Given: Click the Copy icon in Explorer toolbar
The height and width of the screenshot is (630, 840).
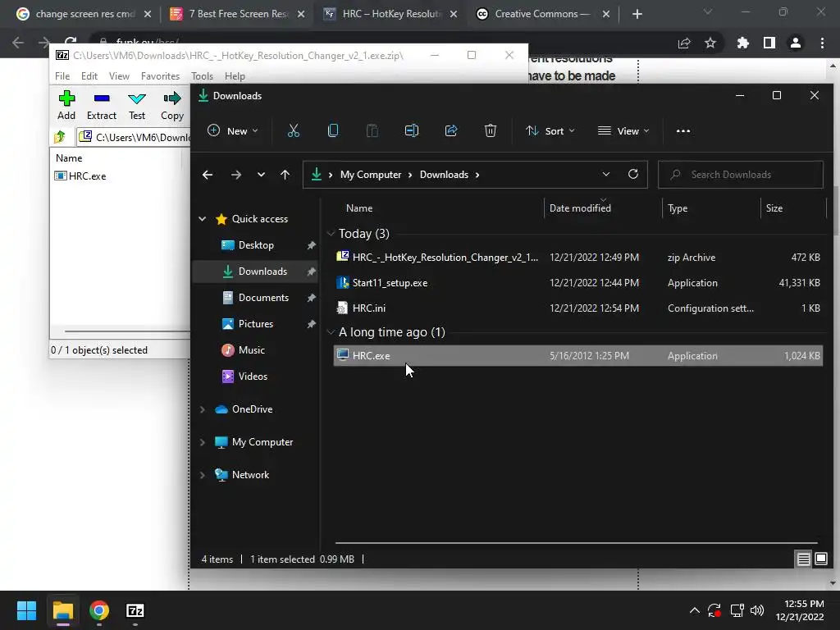Looking at the screenshot, I should [x=333, y=130].
